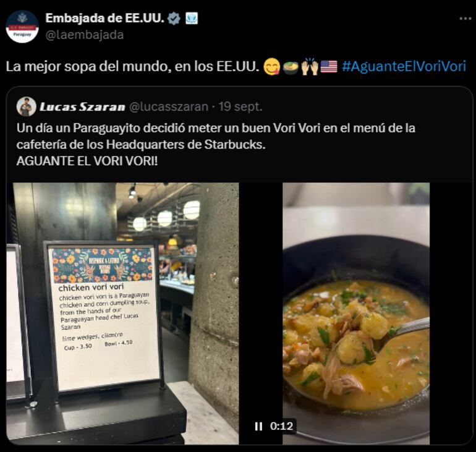Click the US flag emoji in the tweet
The height and width of the screenshot is (452, 476).
coord(329,67)
